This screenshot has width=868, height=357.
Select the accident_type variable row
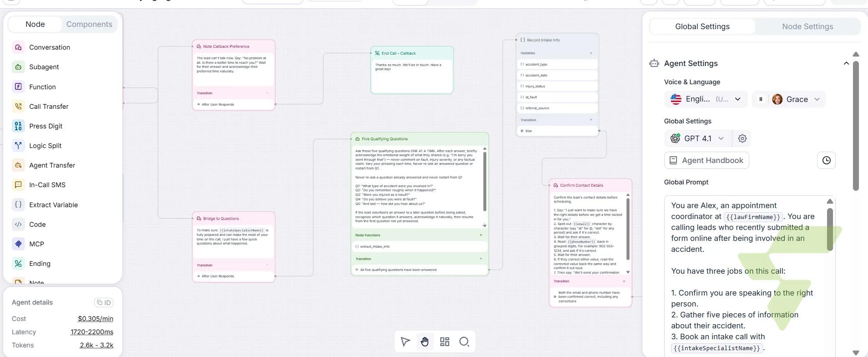coord(557,64)
